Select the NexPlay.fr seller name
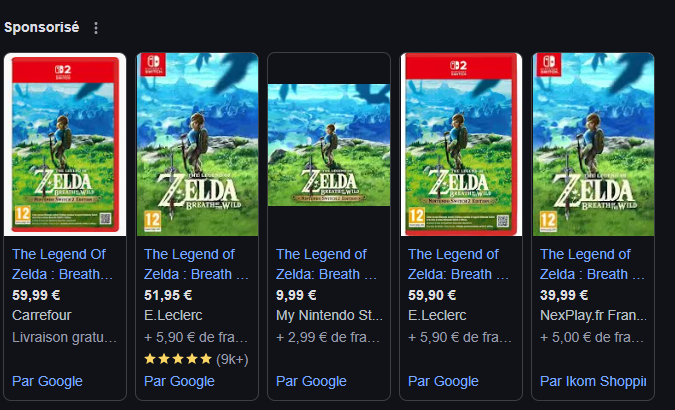Screen dimensions: 675x410 (x=593, y=315)
